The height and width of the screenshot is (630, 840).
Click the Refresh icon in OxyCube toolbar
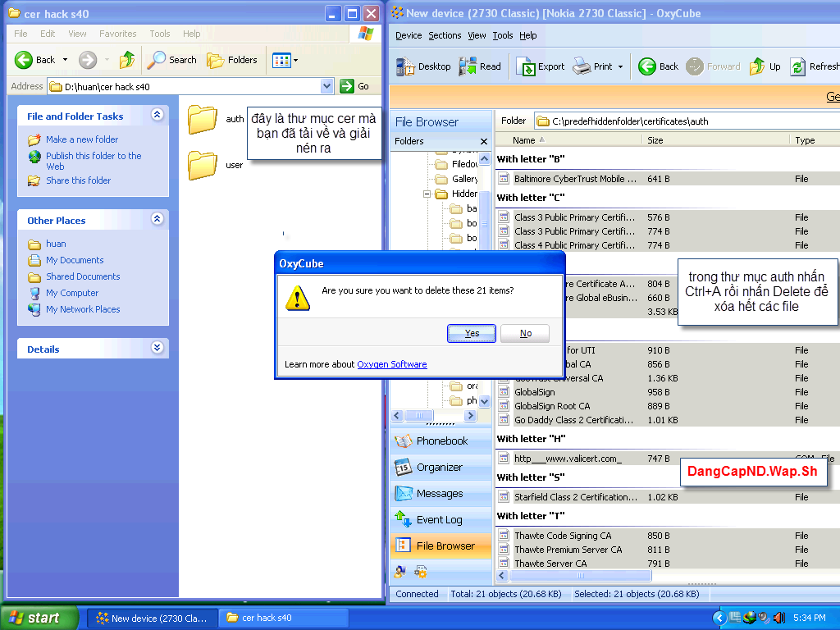[797, 66]
